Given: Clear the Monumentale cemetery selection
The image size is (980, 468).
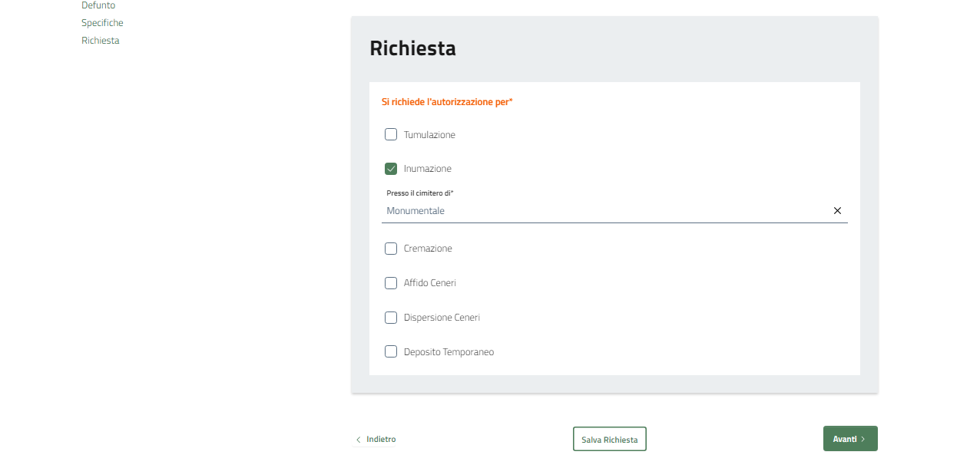Looking at the screenshot, I should (837, 211).
